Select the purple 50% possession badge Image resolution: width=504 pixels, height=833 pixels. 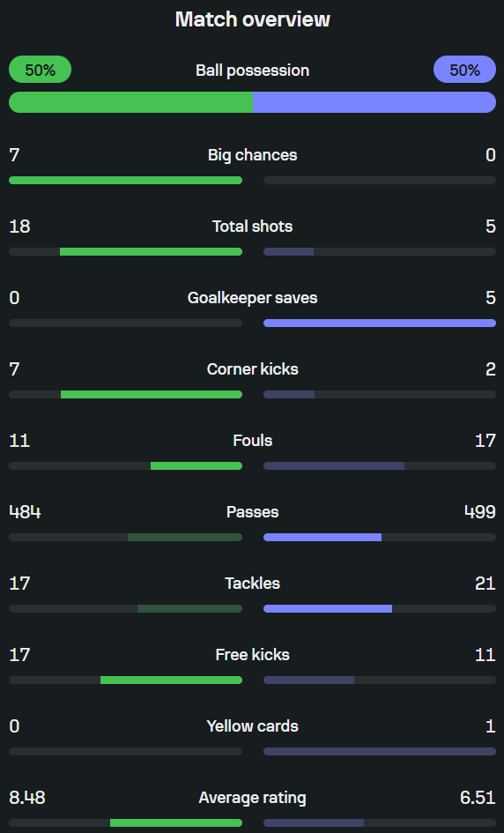pyautogui.click(x=464, y=70)
